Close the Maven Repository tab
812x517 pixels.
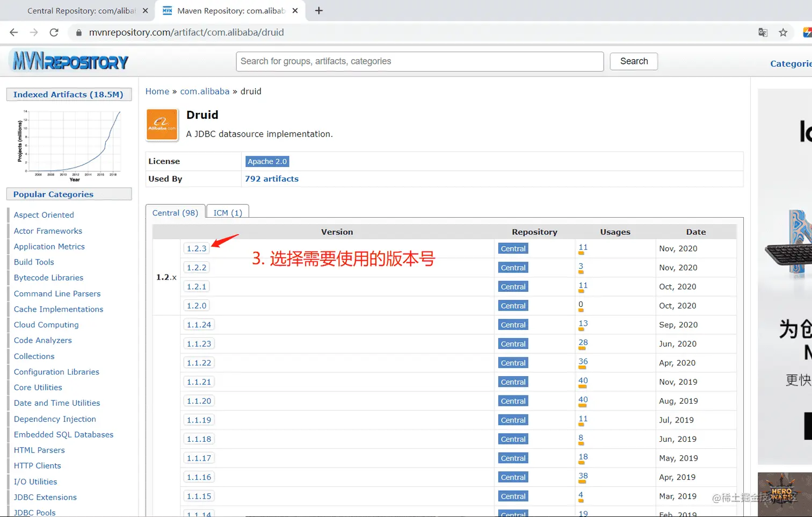coord(295,10)
